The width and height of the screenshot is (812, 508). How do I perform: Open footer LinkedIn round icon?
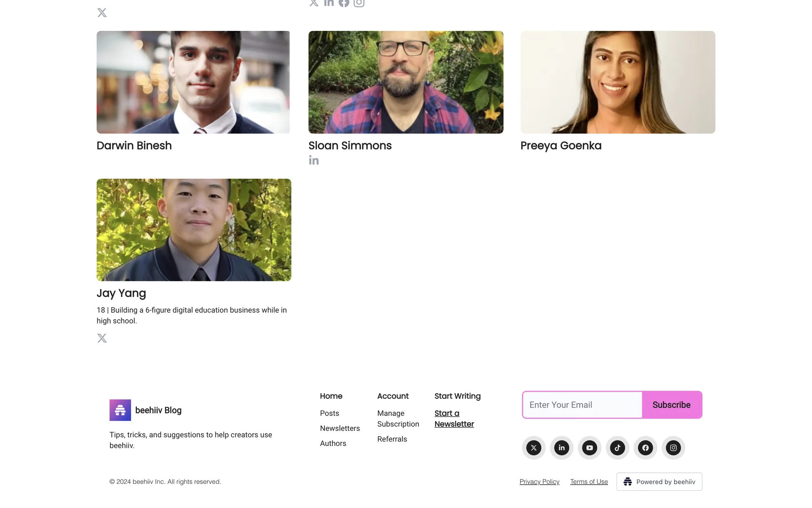pyautogui.click(x=562, y=448)
